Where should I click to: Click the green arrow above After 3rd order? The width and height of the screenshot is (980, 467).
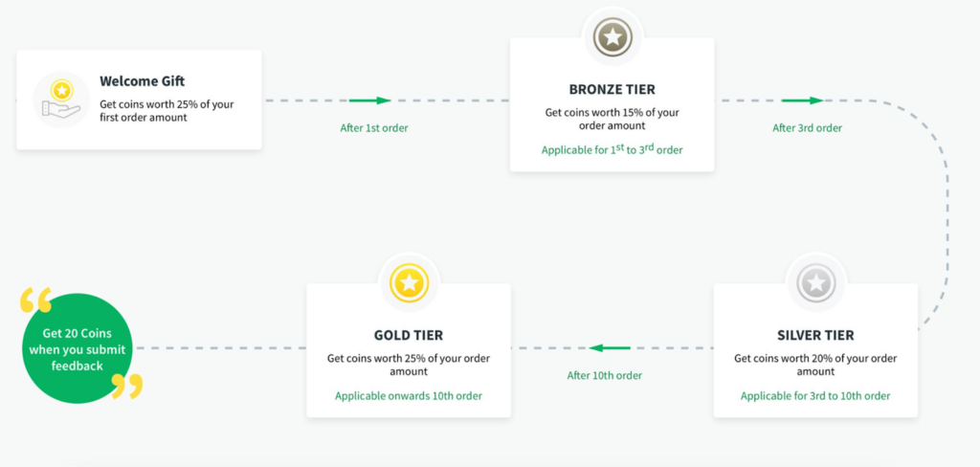803,100
